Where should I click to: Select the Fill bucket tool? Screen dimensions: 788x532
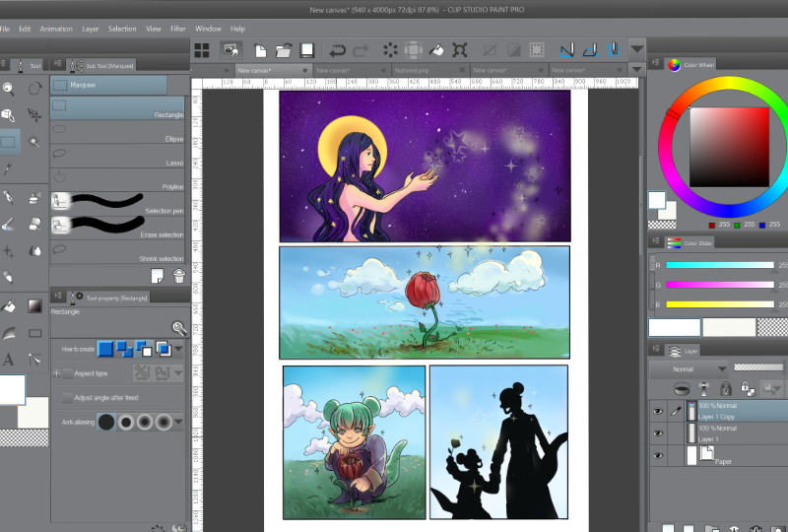click(8, 305)
